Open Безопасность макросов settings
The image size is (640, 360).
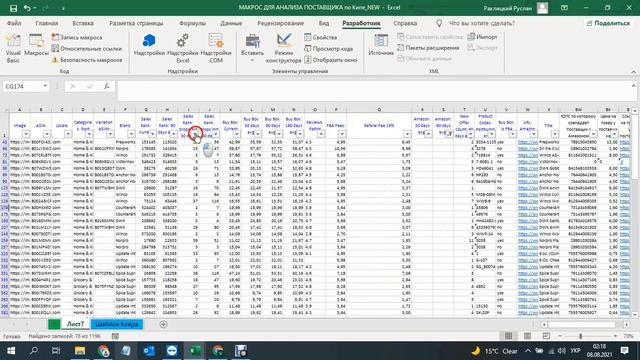pyautogui.click(x=87, y=60)
